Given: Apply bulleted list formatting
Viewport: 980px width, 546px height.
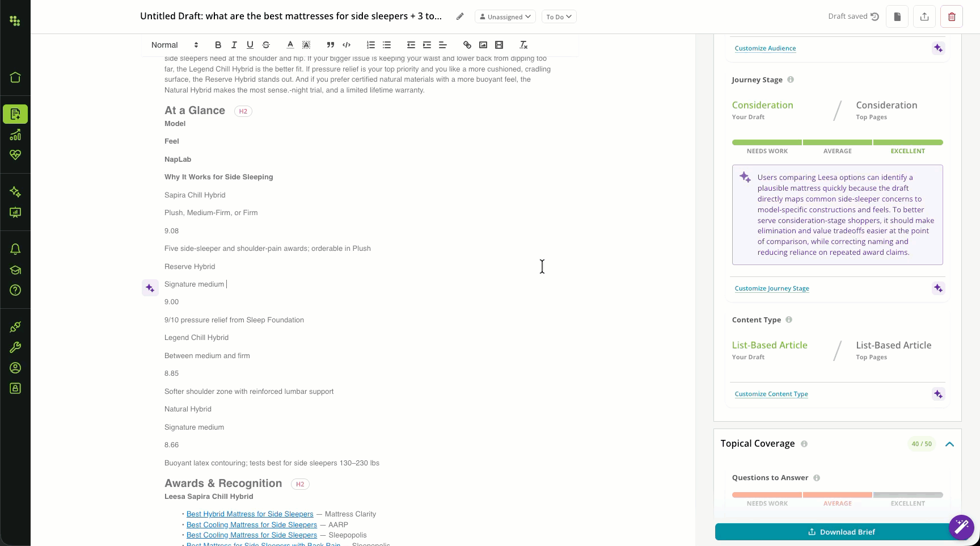Looking at the screenshot, I should point(387,45).
